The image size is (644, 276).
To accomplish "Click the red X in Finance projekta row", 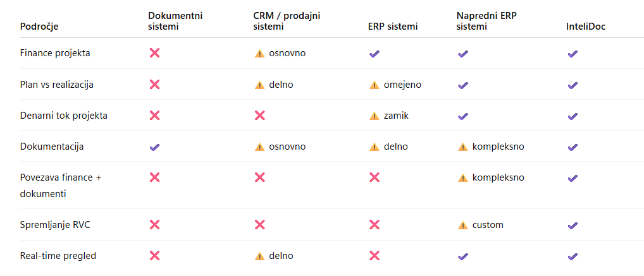I will (154, 53).
